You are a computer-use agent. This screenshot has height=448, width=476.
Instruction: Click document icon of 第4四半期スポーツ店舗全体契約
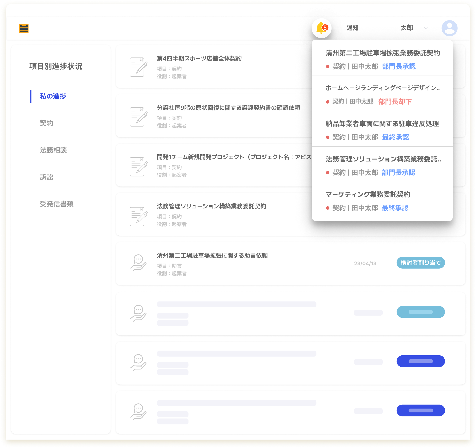point(138,67)
